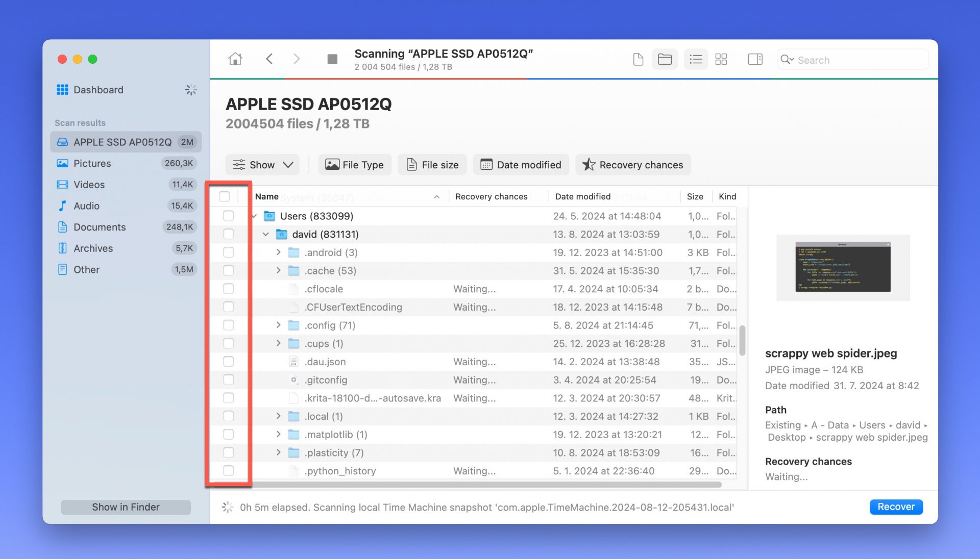Screen dimensions: 980x559
Task: Tick the checkbox next to david folder
Action: (x=228, y=234)
